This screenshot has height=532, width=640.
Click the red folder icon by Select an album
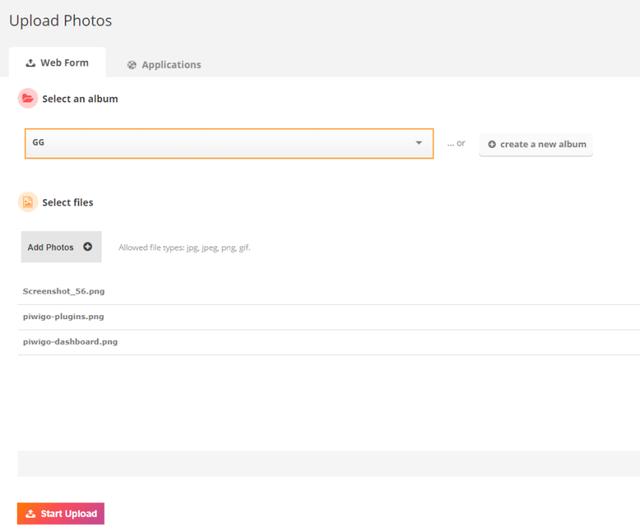click(x=28, y=98)
